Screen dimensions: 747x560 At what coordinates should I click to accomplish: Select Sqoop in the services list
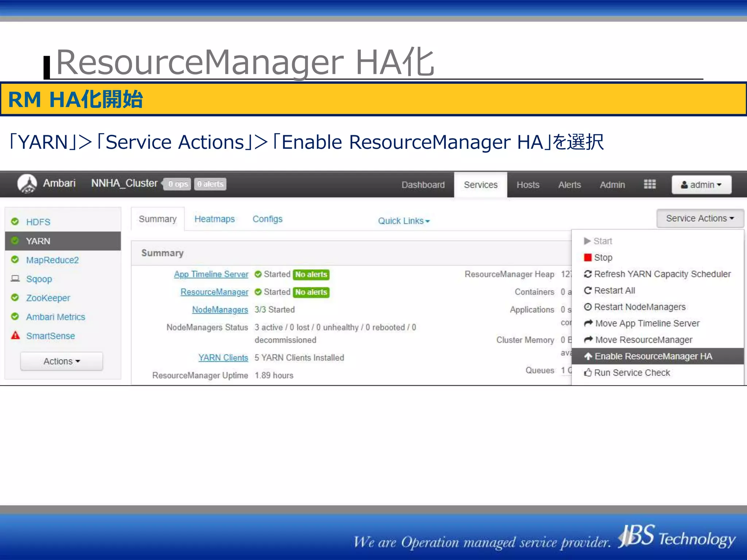(x=63, y=279)
